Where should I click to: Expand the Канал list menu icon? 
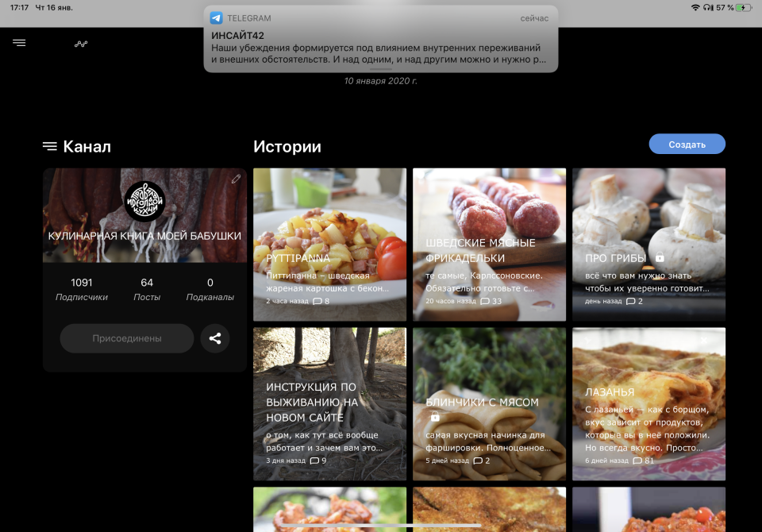[50, 146]
